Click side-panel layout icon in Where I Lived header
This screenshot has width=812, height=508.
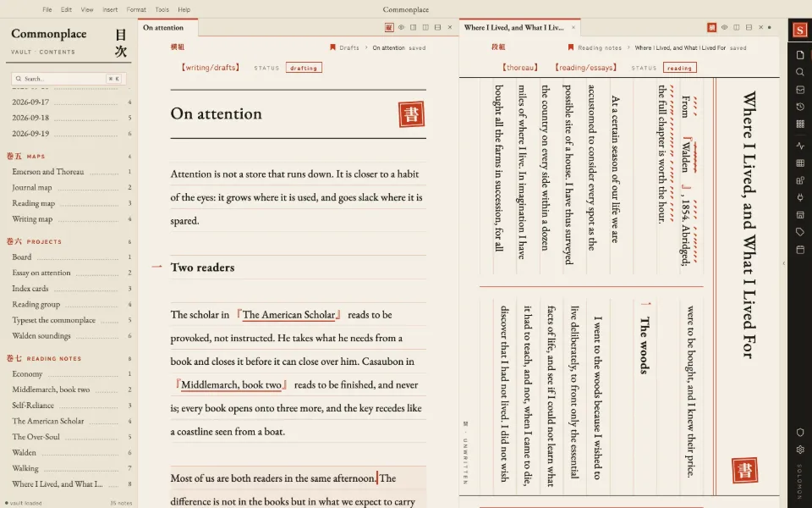[737, 27]
